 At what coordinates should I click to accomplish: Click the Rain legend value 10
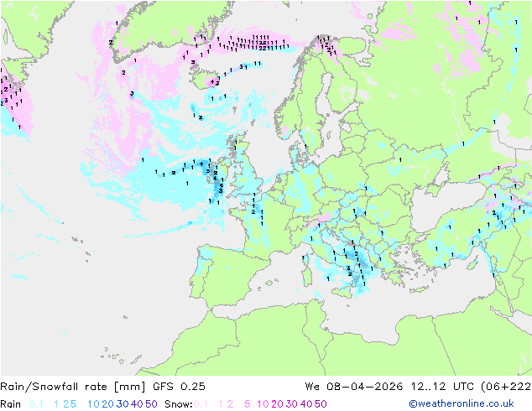tap(94, 404)
